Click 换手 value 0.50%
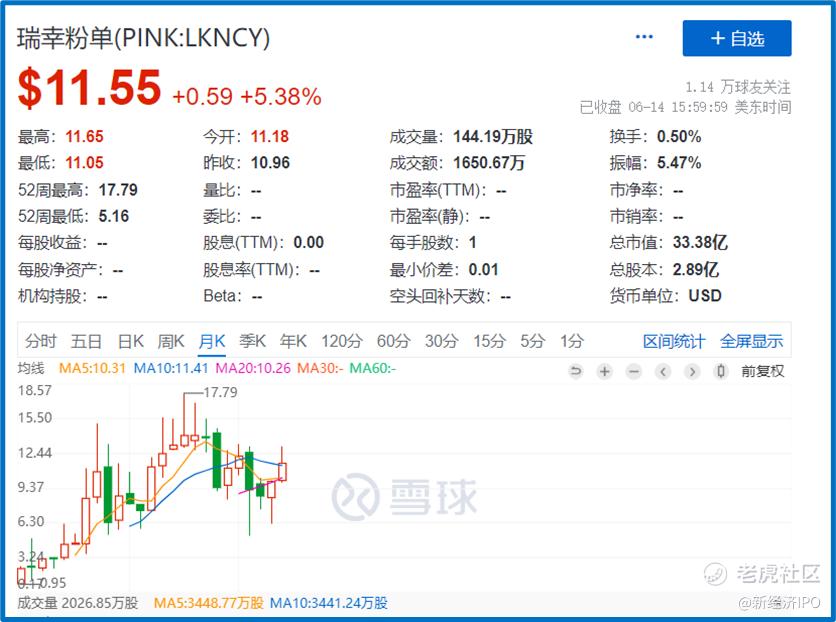 point(679,136)
